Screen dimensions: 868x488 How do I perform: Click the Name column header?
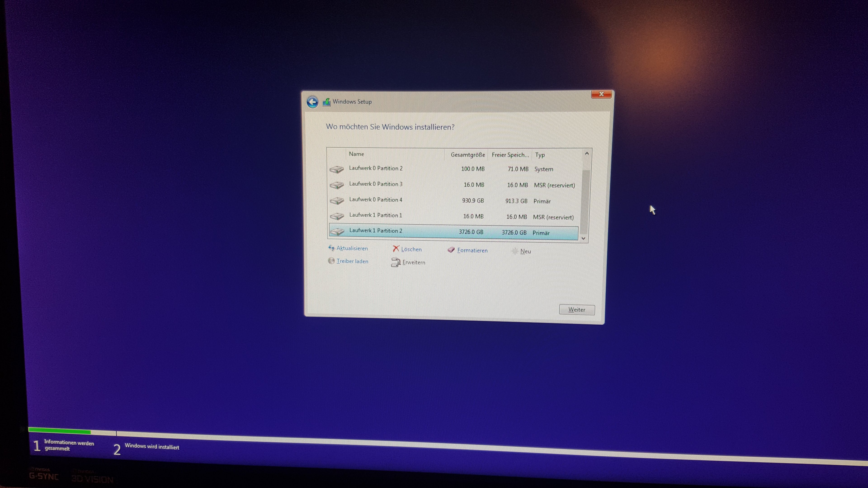[x=356, y=154]
